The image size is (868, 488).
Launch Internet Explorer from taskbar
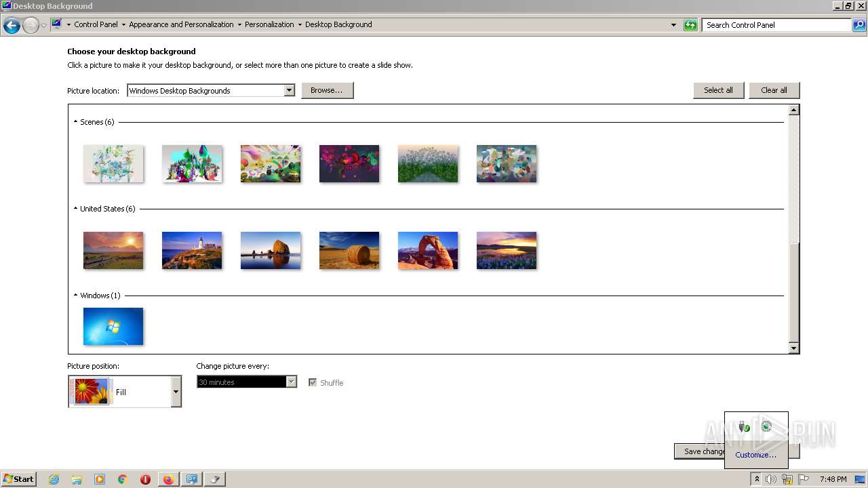tap(54, 479)
